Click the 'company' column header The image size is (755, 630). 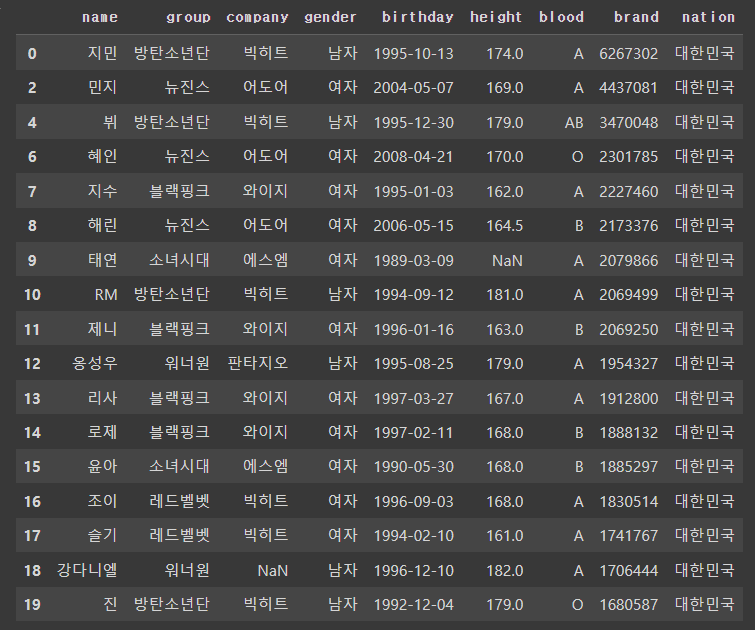tap(257, 17)
